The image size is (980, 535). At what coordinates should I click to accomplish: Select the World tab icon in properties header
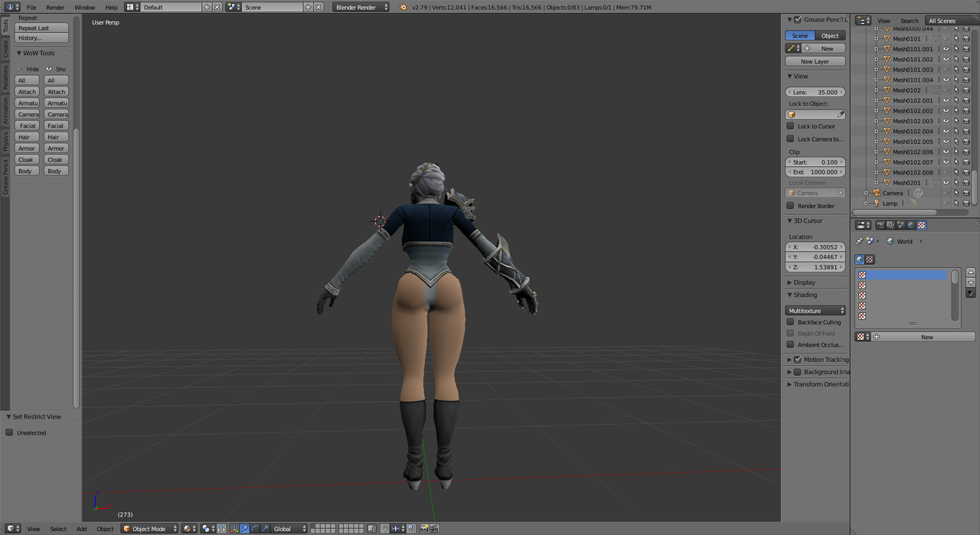(911, 225)
